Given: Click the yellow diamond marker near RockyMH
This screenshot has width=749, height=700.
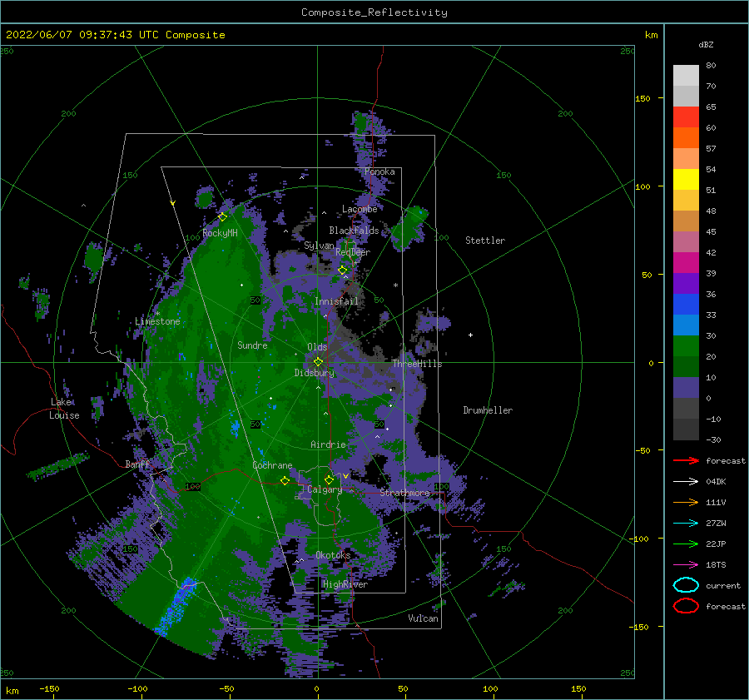Looking at the screenshot, I should tap(222, 217).
